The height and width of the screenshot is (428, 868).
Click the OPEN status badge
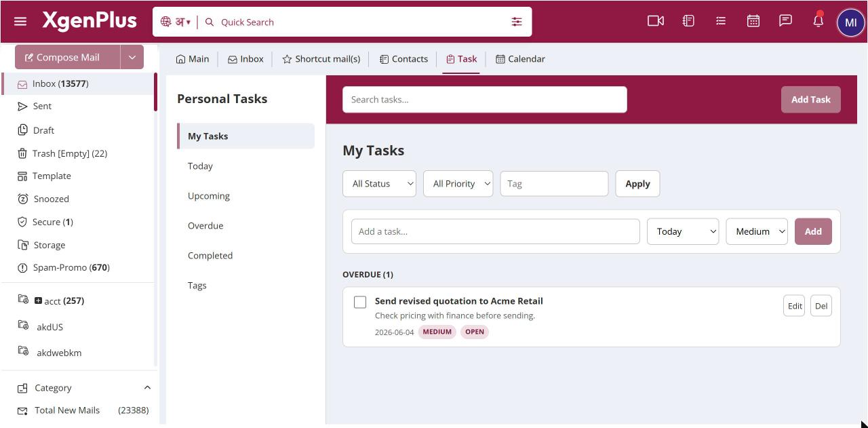click(475, 332)
